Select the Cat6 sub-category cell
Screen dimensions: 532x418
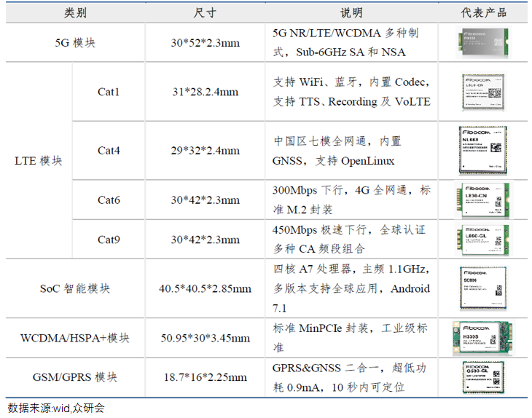point(109,200)
